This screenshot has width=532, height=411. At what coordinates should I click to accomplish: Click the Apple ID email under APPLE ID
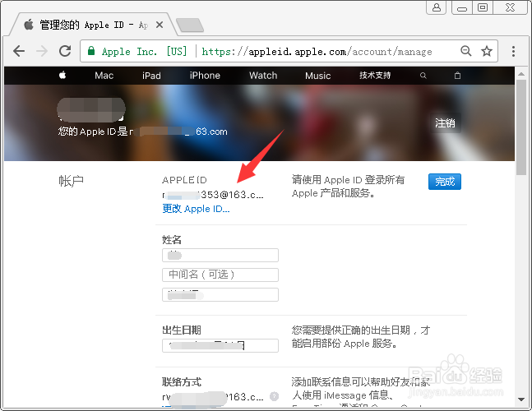coord(213,195)
